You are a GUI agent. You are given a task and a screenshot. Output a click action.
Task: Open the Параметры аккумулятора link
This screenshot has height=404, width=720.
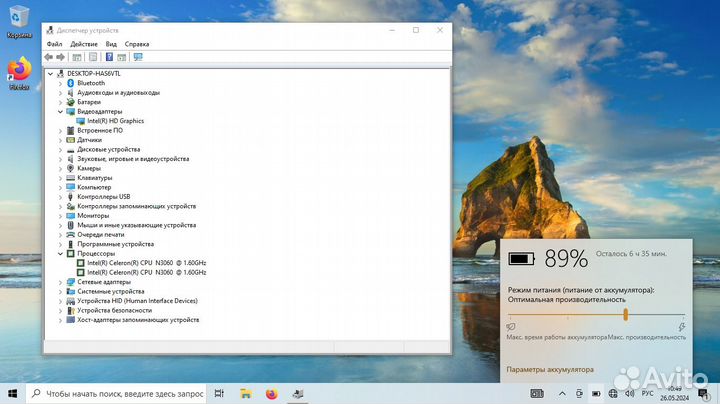coord(550,370)
